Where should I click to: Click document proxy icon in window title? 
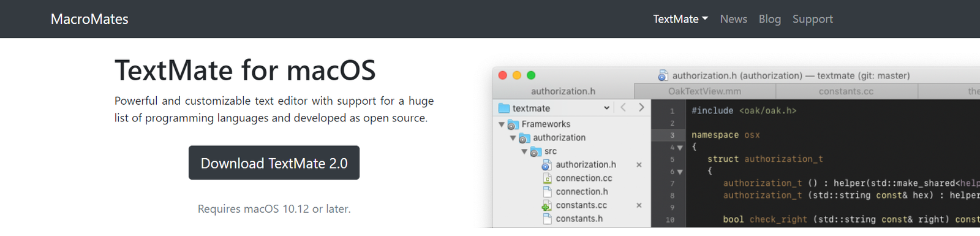click(x=663, y=75)
